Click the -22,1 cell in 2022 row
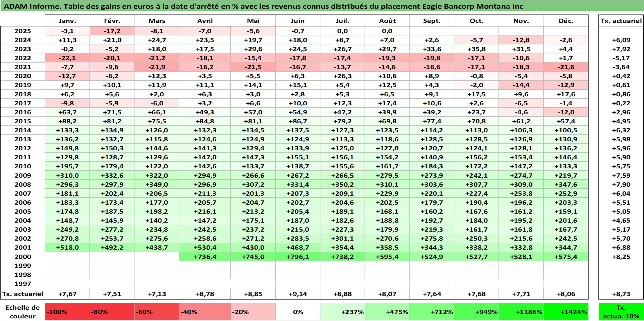The height and width of the screenshot is (321, 644). coord(67,58)
